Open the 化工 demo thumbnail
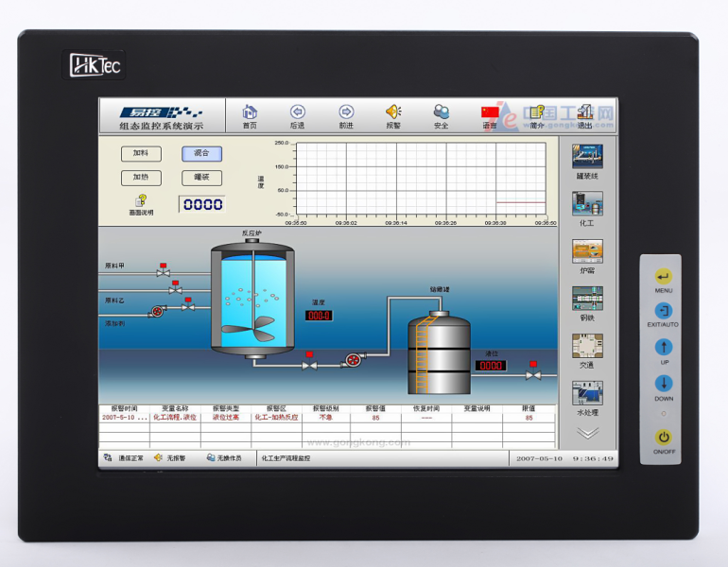Image resolution: width=728 pixels, height=567 pixels. pyautogui.click(x=587, y=203)
